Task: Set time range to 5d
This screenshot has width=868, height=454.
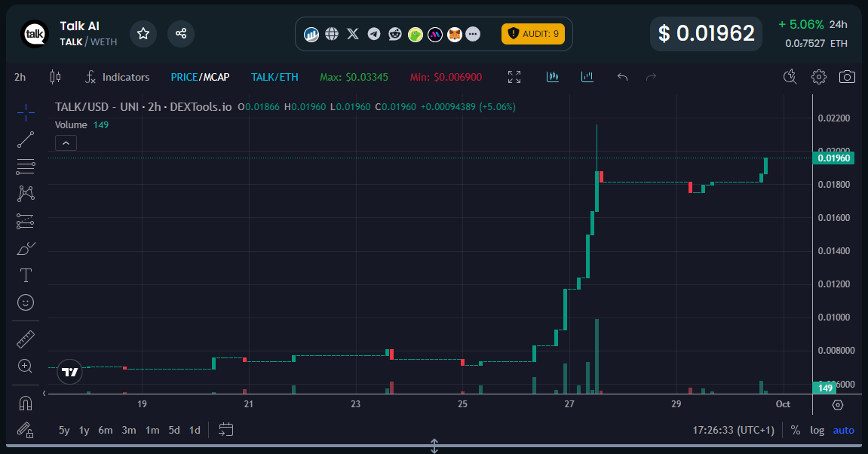Action: click(x=174, y=430)
